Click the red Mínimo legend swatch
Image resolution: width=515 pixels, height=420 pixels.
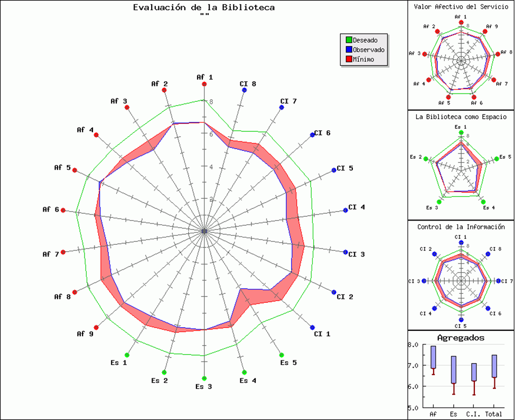[349, 59]
